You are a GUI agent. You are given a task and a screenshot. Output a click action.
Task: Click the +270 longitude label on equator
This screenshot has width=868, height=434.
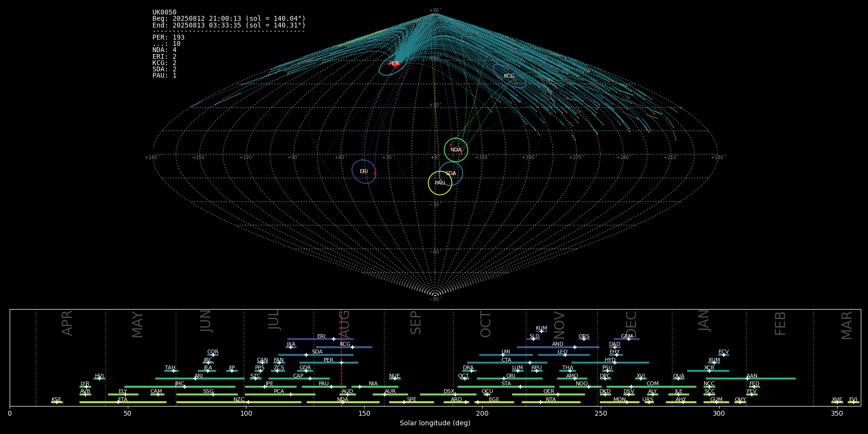575,158
